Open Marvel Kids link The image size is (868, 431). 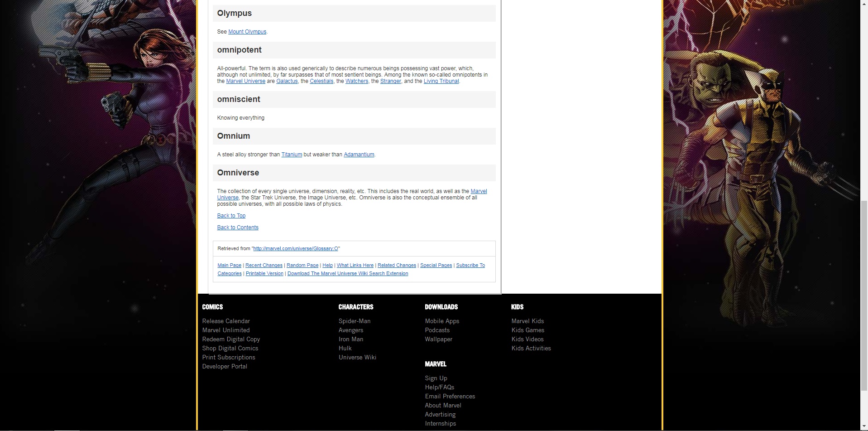coord(528,321)
